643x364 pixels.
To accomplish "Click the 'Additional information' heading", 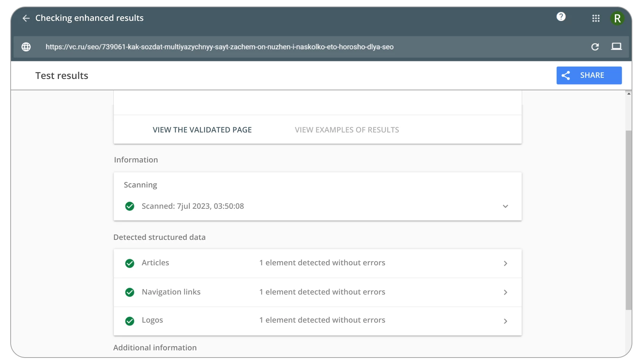I will (x=155, y=348).
